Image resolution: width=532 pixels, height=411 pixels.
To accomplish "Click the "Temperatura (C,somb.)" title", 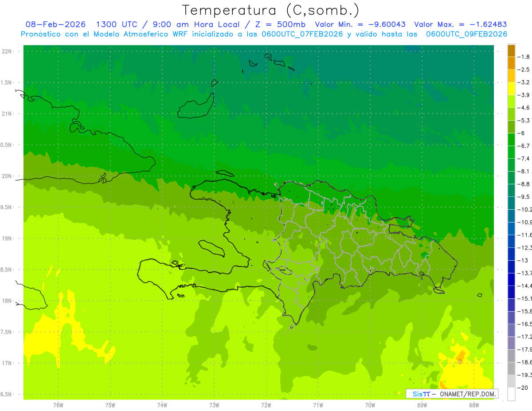I will (x=271, y=10).
